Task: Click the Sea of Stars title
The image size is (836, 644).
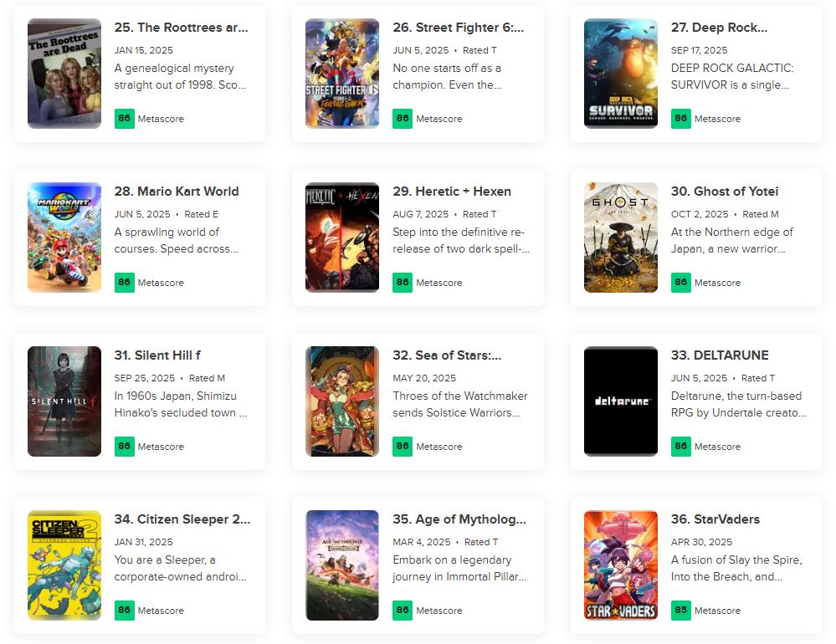Action: pos(447,355)
